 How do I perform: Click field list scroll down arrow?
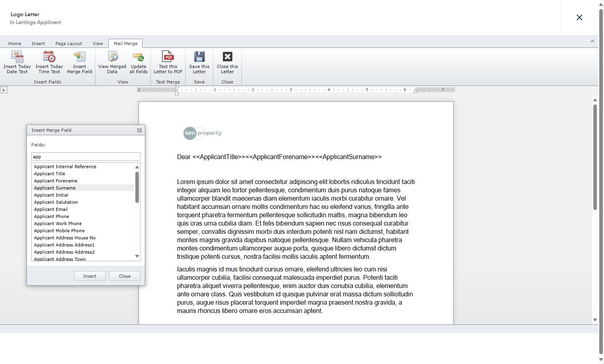[x=137, y=256]
